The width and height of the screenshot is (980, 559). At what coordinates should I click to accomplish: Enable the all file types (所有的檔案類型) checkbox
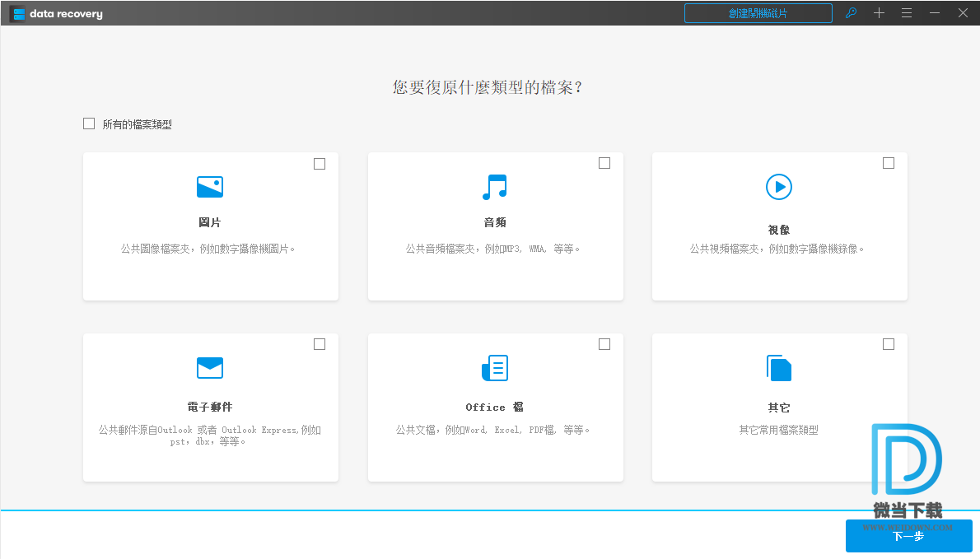coord(89,123)
